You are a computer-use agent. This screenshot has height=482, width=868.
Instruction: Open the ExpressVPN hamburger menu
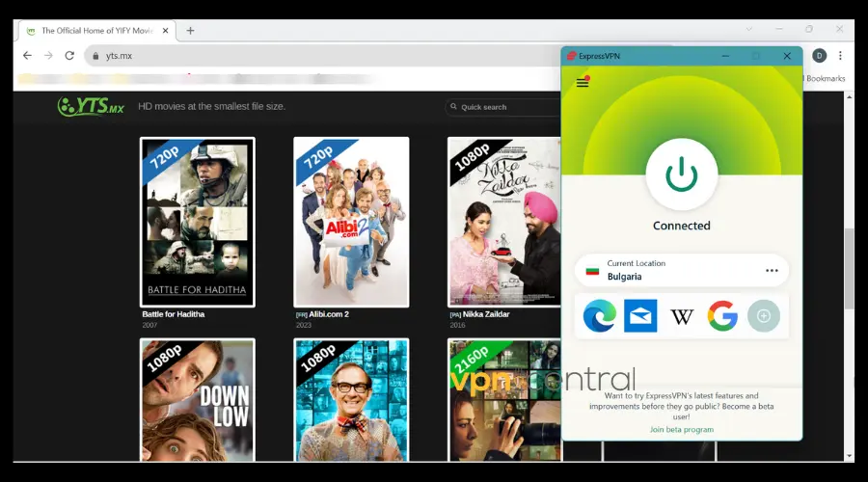[583, 83]
